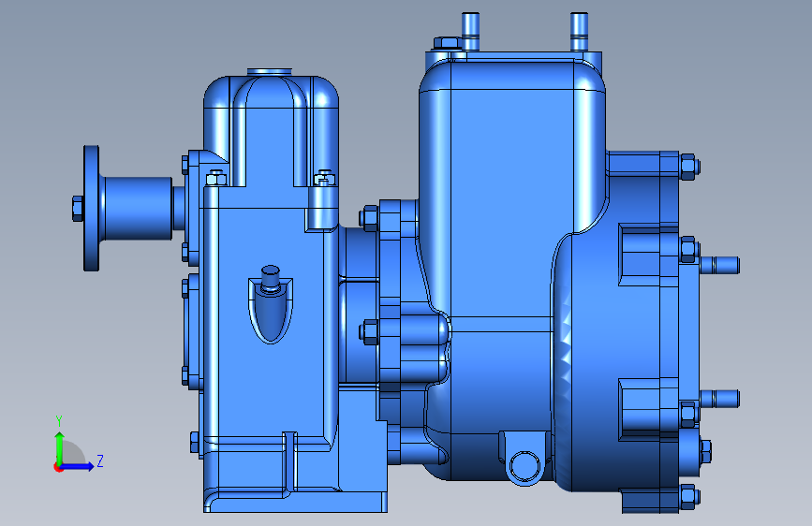Select the circular filler cap atop left housing

270,72
